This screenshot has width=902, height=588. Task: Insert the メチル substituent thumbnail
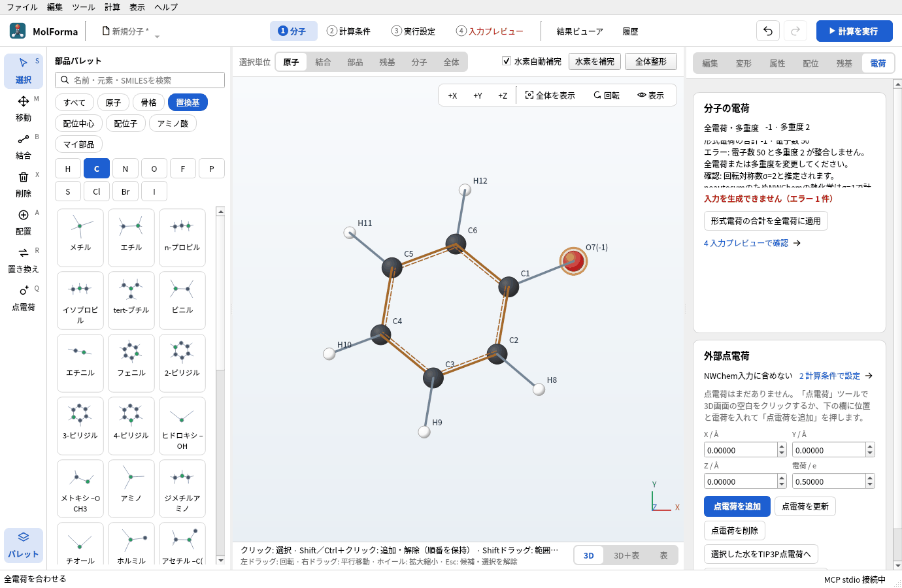point(80,237)
